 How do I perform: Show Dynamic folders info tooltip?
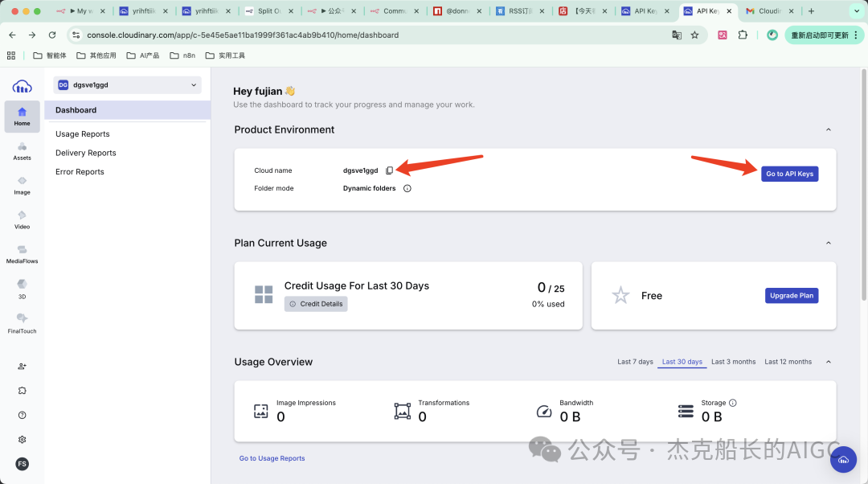pos(407,188)
